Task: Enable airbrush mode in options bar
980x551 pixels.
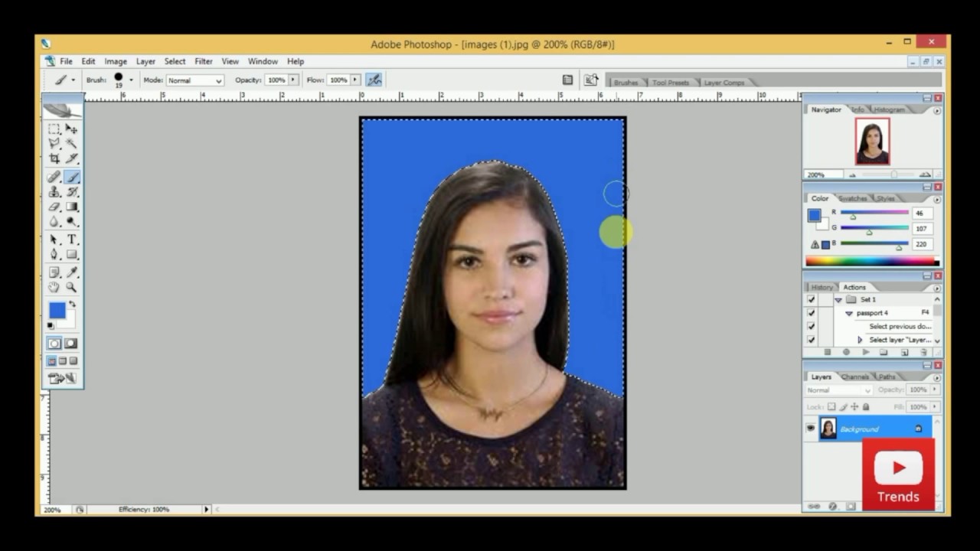Action: [374, 80]
